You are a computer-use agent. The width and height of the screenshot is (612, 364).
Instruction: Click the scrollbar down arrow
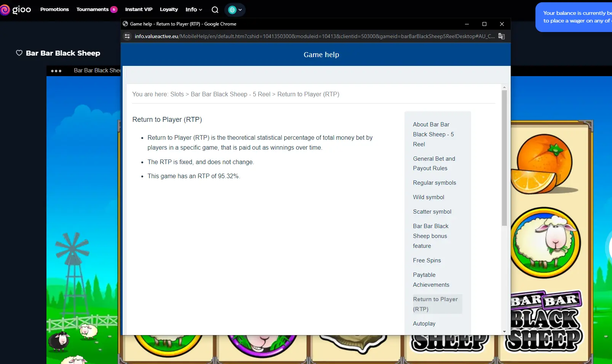click(x=504, y=332)
